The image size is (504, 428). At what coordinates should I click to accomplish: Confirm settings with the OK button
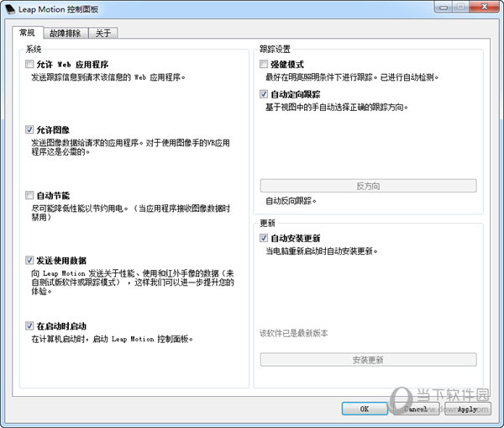[365, 410]
